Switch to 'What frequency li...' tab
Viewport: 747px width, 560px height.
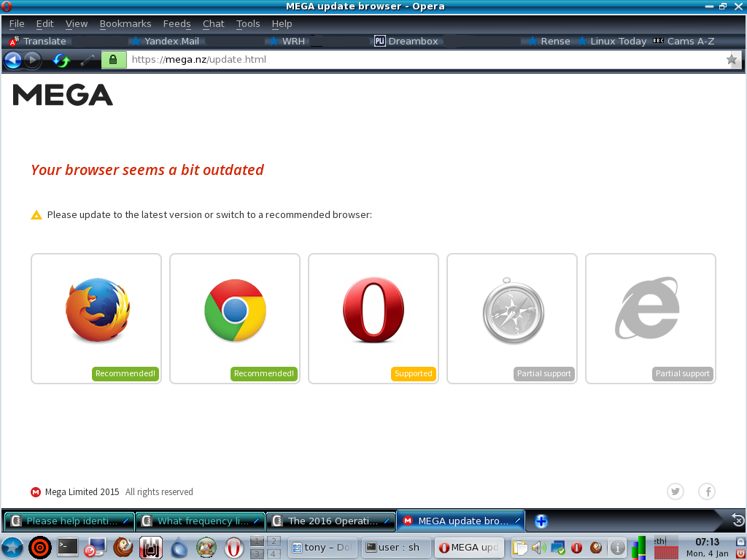click(200, 521)
